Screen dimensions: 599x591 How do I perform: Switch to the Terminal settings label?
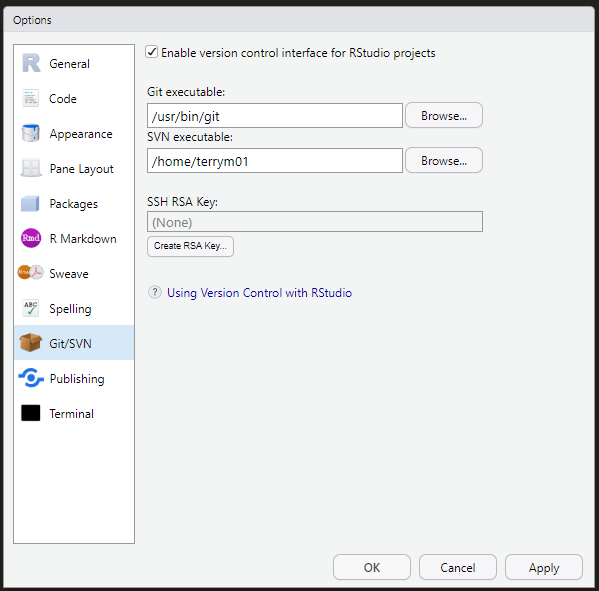pos(71,414)
